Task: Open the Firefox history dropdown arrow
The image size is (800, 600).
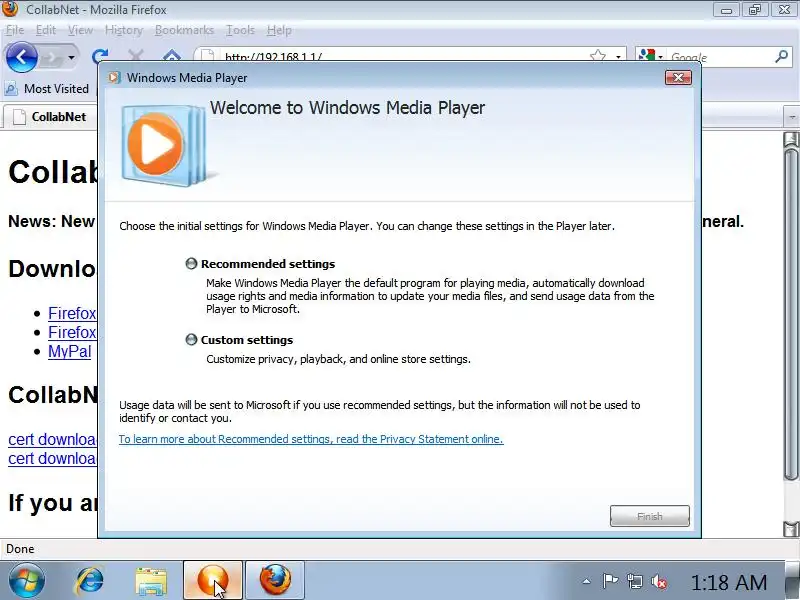Action: (71, 57)
